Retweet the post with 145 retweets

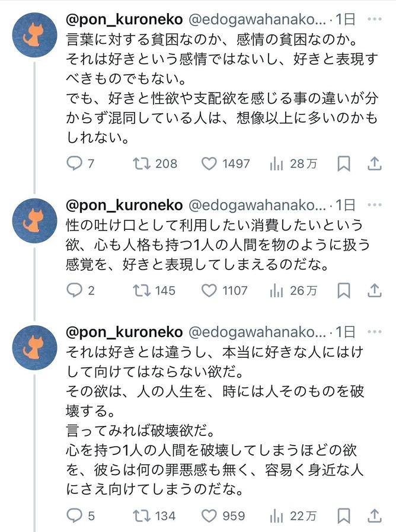(x=142, y=290)
